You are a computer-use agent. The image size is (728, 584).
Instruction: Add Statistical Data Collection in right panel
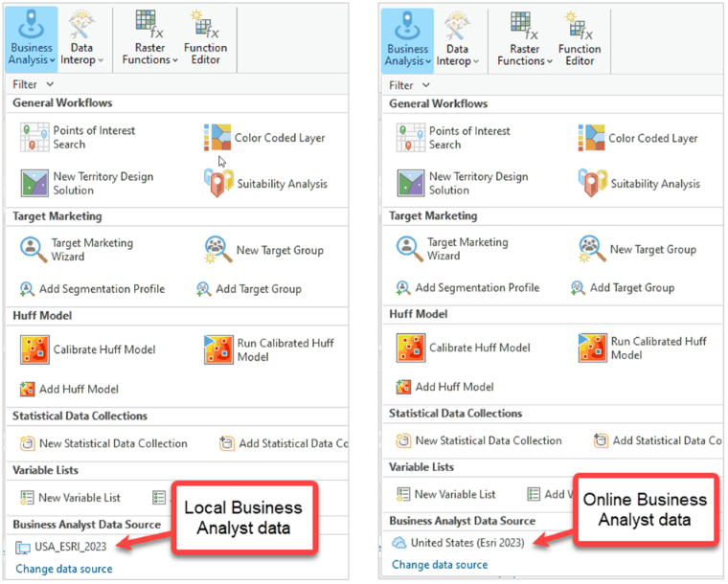pyautogui.click(x=658, y=440)
